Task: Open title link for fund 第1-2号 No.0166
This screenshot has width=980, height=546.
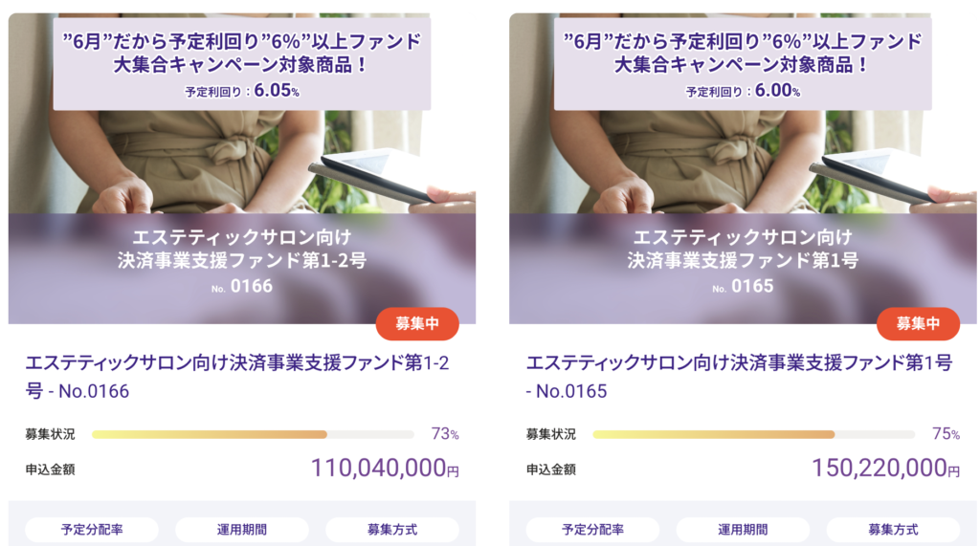Action: point(237,377)
